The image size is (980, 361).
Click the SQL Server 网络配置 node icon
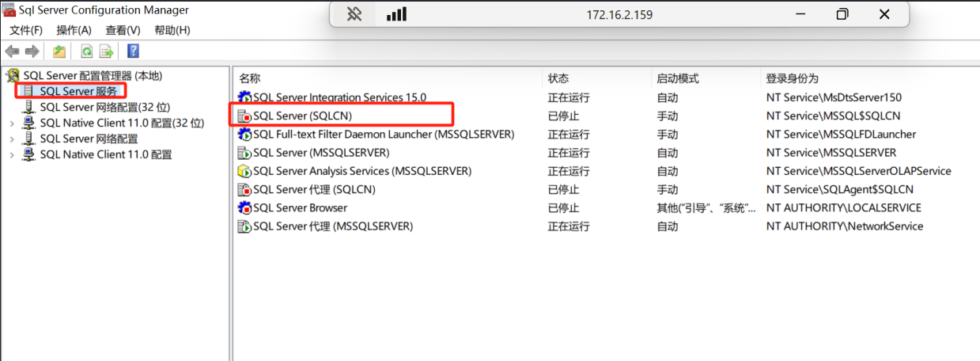(x=29, y=139)
